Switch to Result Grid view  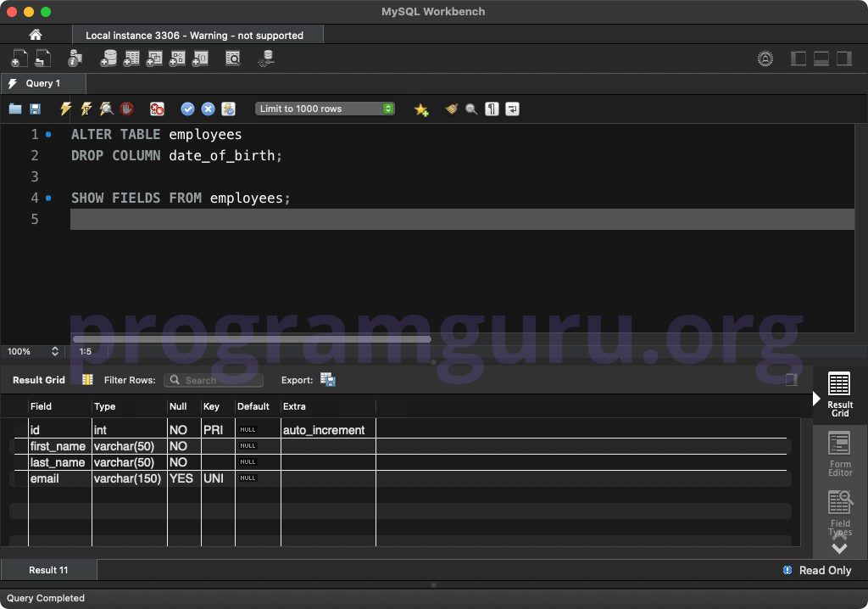[x=840, y=394]
